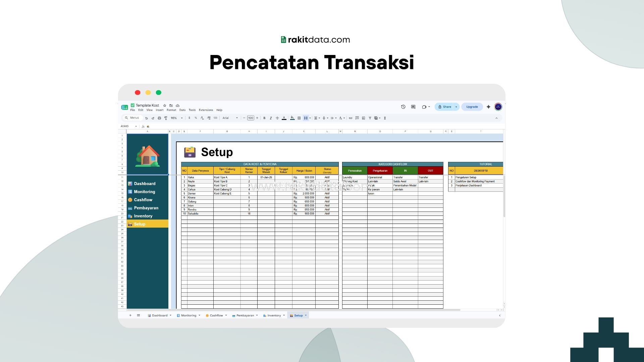Open the text color picker
The height and width of the screenshot is (362, 644).
click(284, 118)
